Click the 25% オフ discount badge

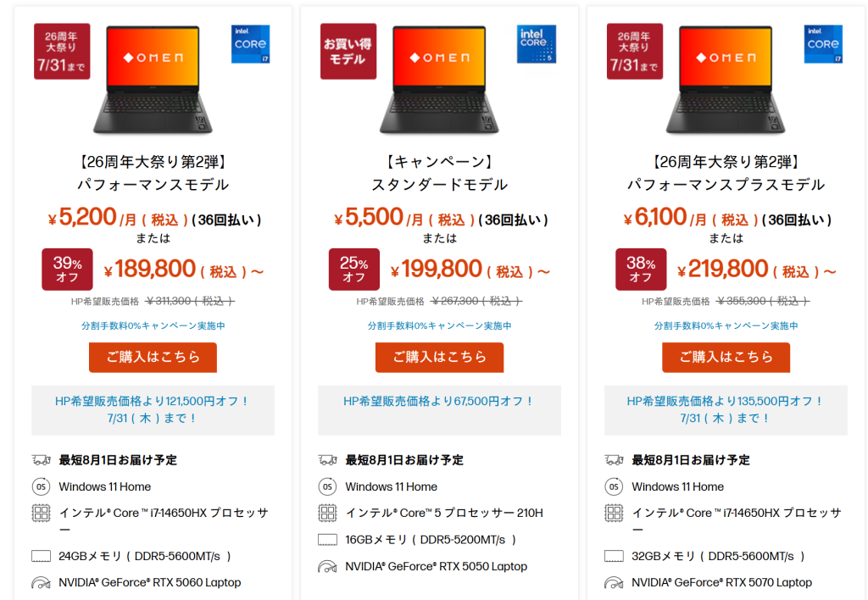353,269
